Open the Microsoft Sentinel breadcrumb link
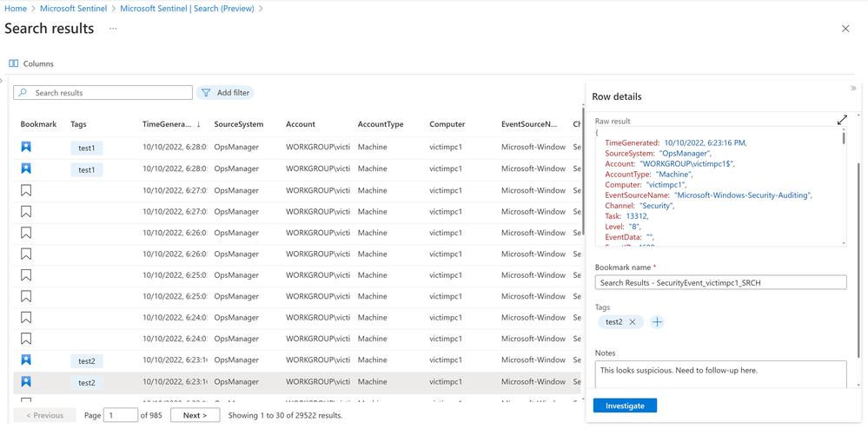 (x=73, y=9)
